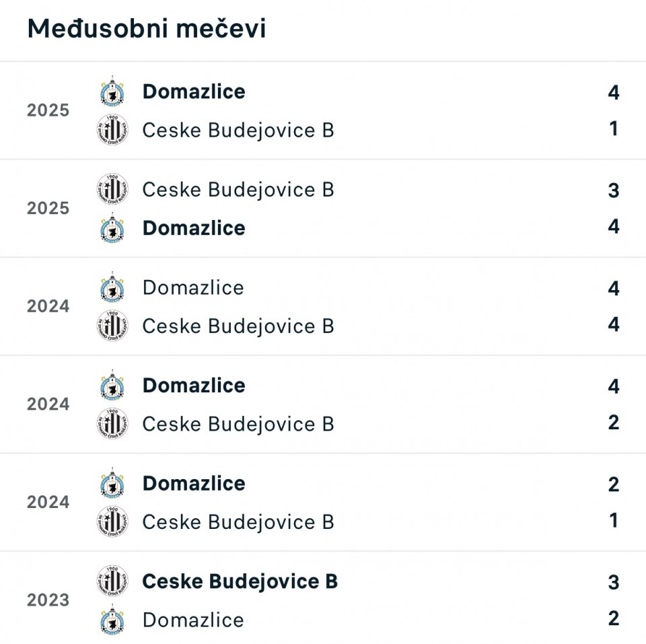The width and height of the screenshot is (646, 644).
Task: Click Domazlice logo in the 2023 match
Action: tap(112, 620)
